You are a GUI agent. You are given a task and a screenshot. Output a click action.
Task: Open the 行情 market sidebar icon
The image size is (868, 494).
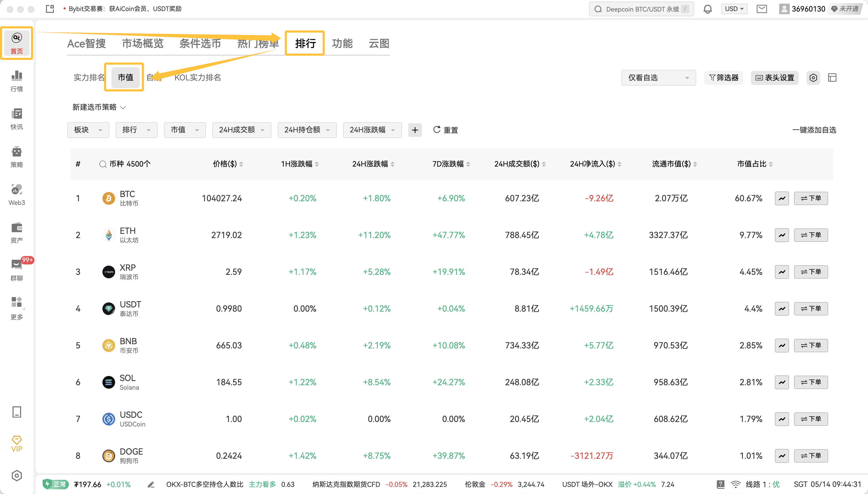click(x=17, y=81)
